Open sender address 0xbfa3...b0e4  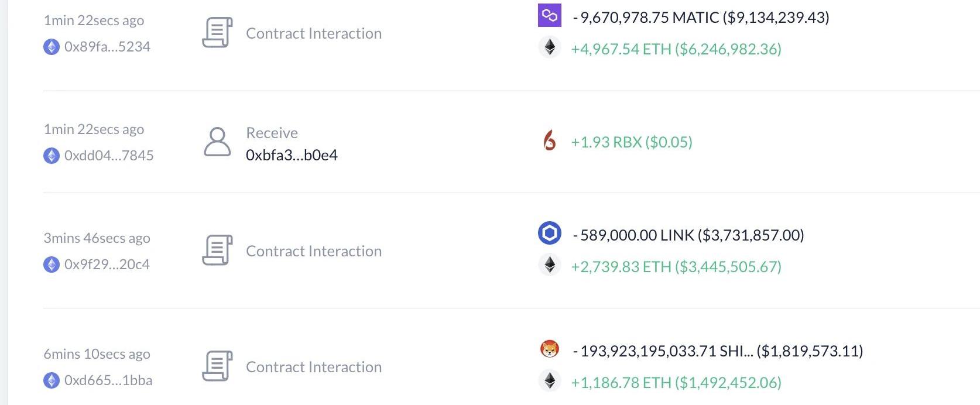(x=292, y=155)
